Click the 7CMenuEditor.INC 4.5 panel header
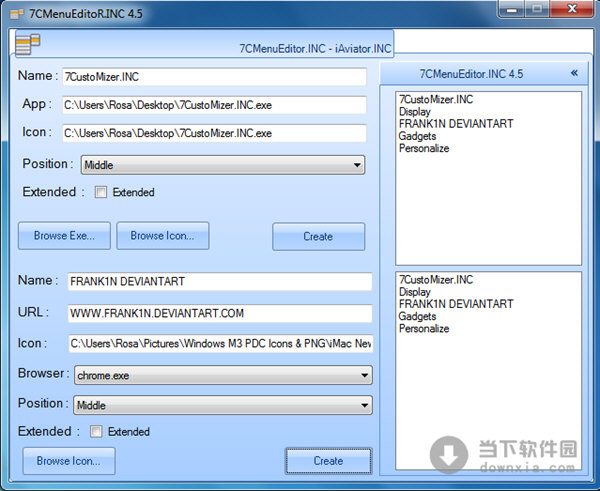Image resolution: width=600 pixels, height=491 pixels. [484, 73]
